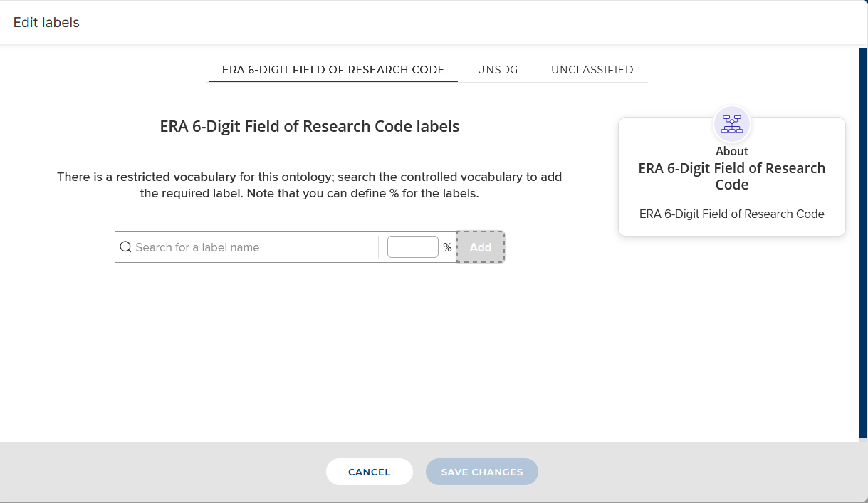The width and height of the screenshot is (868, 503).
Task: Switch to the UNSDG tab
Action: (x=498, y=70)
